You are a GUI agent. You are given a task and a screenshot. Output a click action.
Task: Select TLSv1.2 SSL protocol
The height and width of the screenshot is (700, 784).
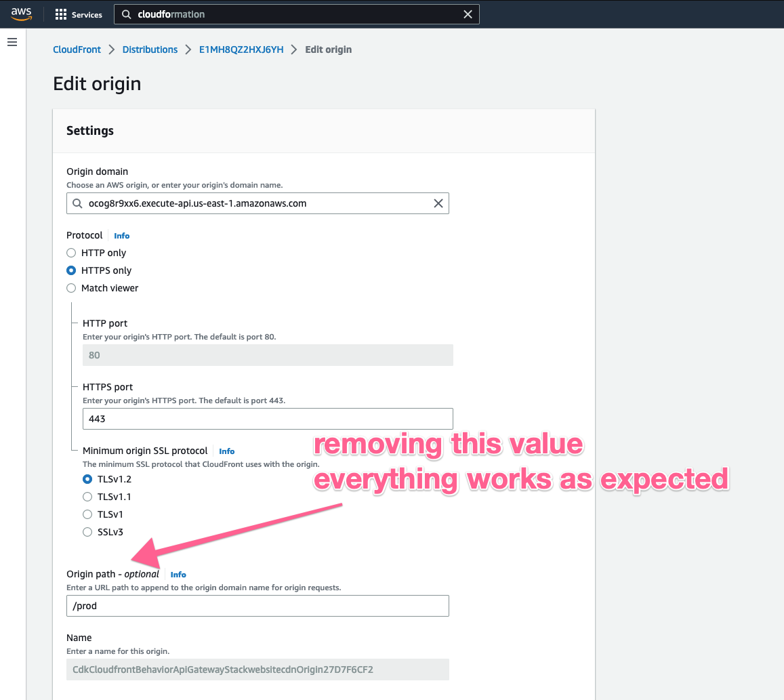87,479
